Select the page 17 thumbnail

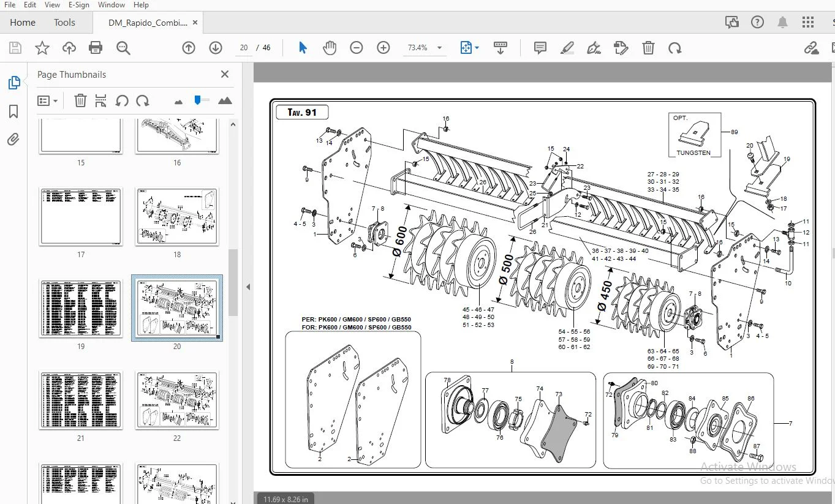[81, 217]
